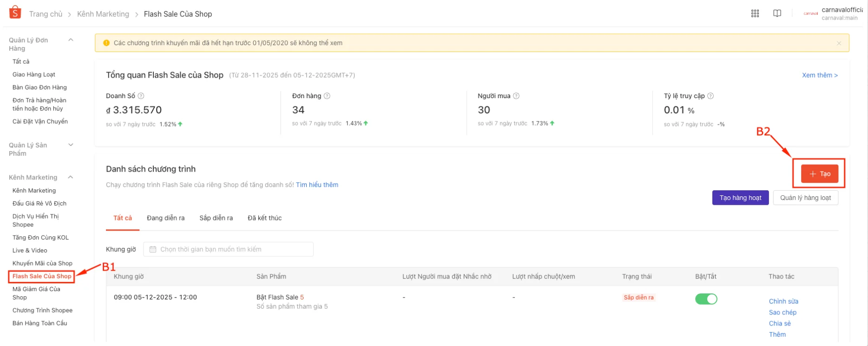
Task: Collapse the Kênh Marketing sidebar section
Action: pyautogui.click(x=71, y=177)
